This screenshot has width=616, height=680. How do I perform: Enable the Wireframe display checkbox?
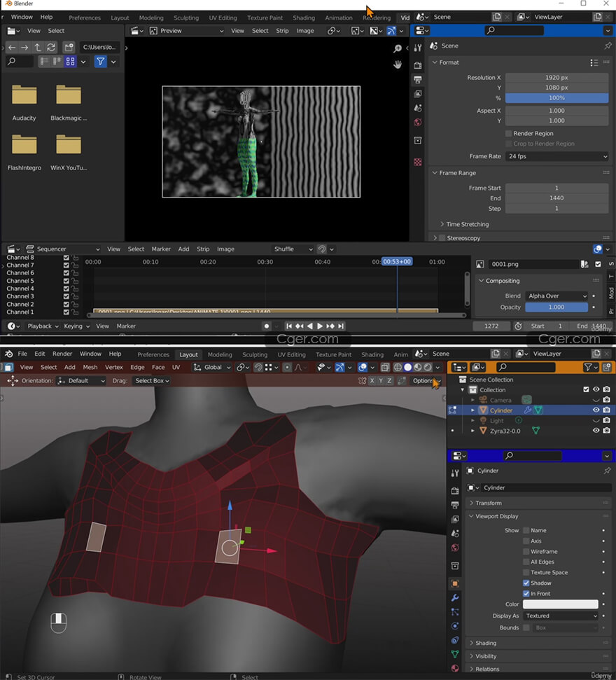click(526, 552)
